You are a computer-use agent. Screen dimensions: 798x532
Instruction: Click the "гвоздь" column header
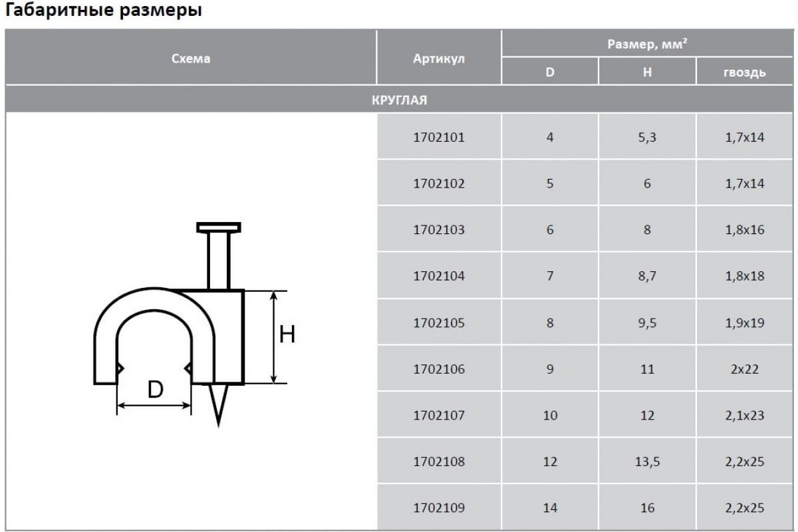pyautogui.click(x=744, y=72)
